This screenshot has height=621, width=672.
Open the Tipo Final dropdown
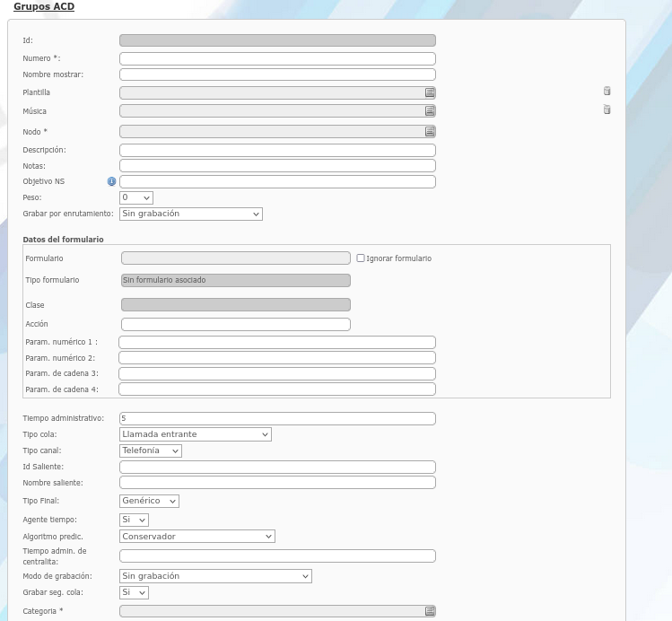[x=149, y=501]
